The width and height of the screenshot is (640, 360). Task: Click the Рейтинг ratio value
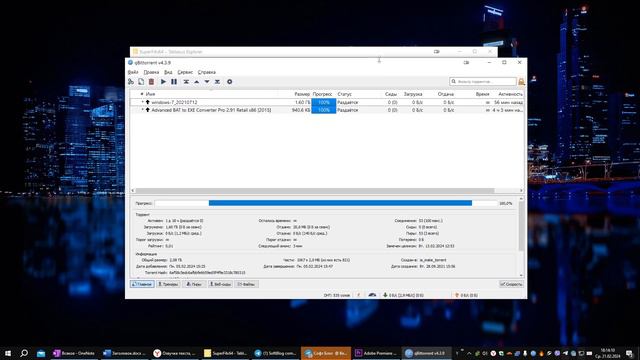pyautogui.click(x=169, y=246)
